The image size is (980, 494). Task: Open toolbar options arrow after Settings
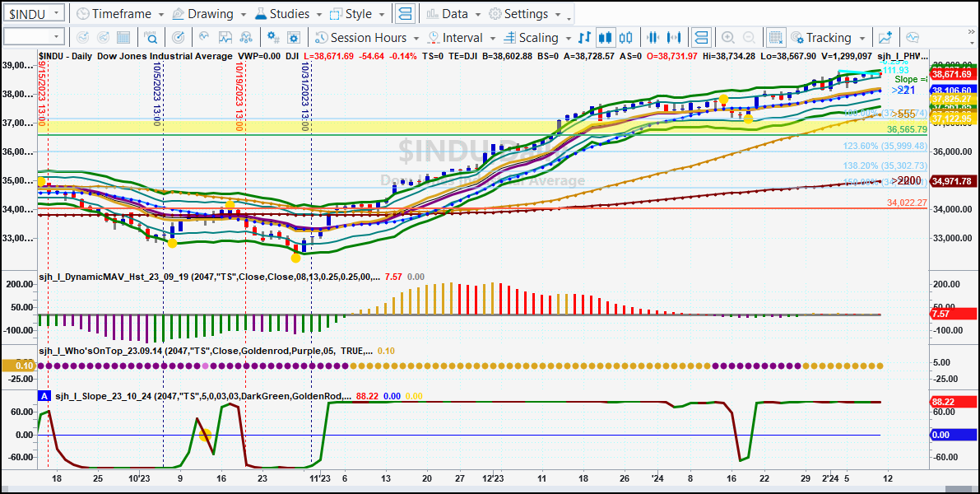[x=568, y=19]
